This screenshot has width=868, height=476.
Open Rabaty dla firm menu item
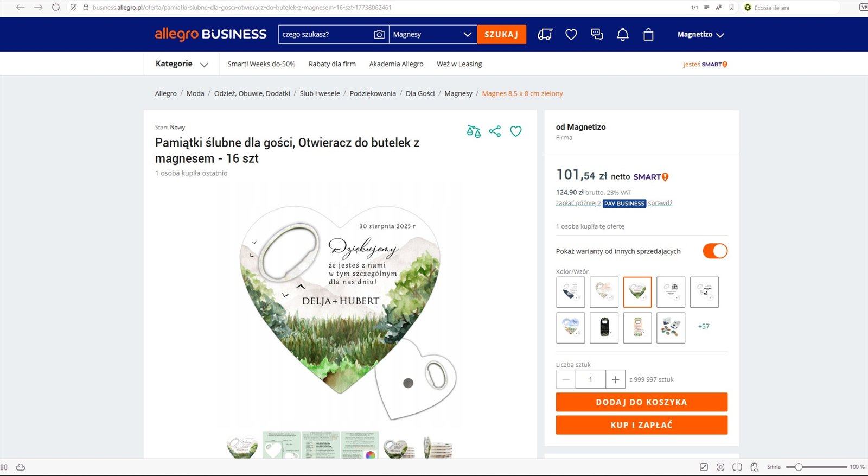(332, 64)
